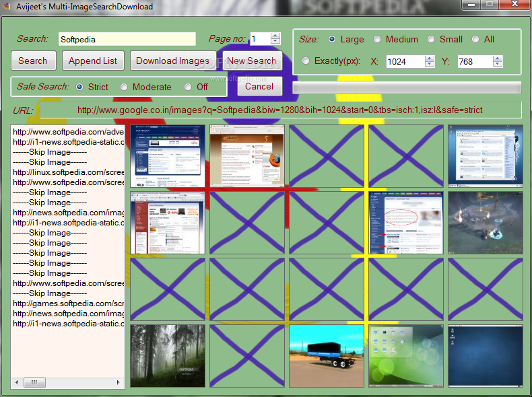532x397 pixels.
Task: Open the Softpedia website screenshot thumbnail
Action: click(x=168, y=156)
